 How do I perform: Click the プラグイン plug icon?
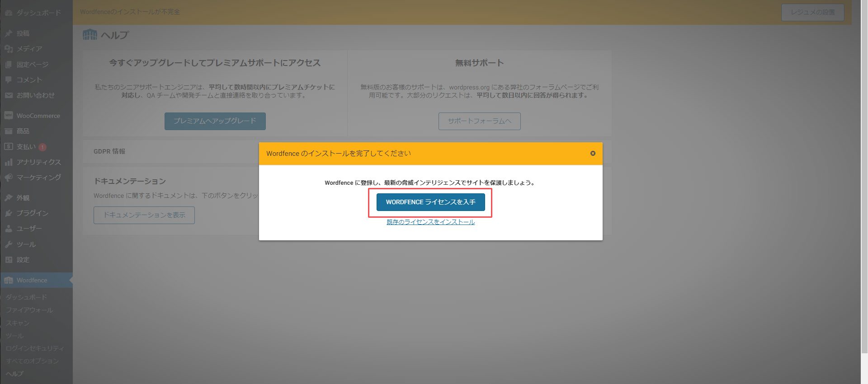click(8, 213)
